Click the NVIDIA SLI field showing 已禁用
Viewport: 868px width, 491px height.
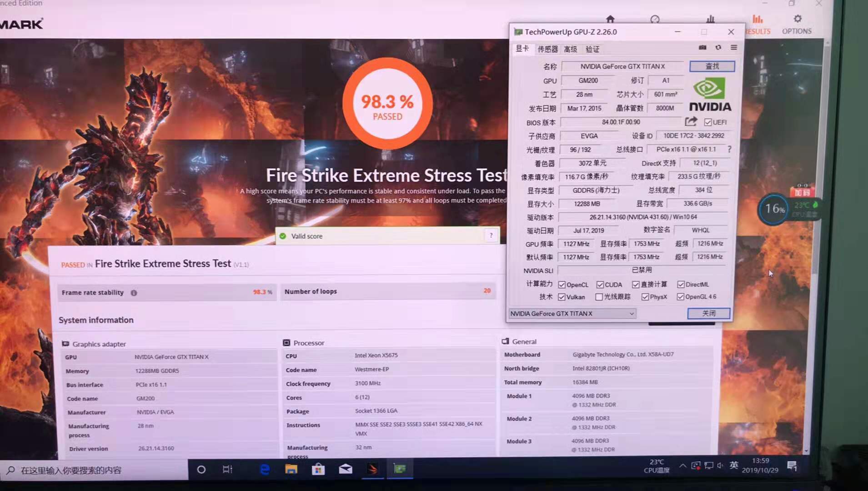point(642,270)
